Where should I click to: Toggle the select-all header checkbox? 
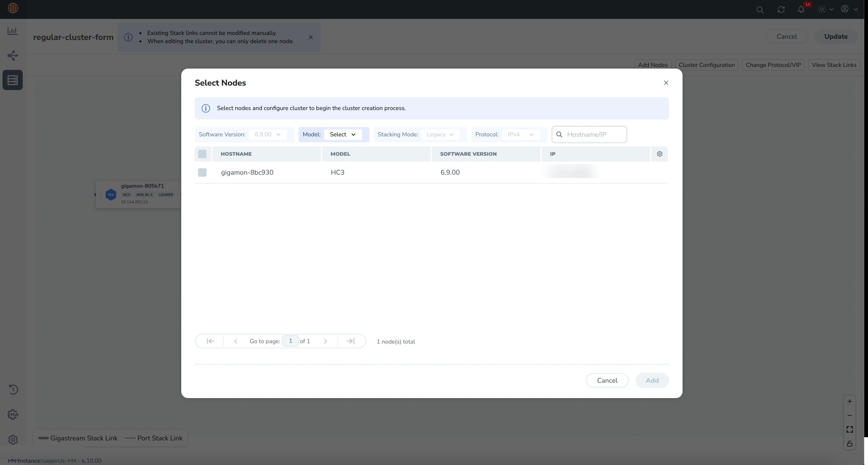point(202,154)
